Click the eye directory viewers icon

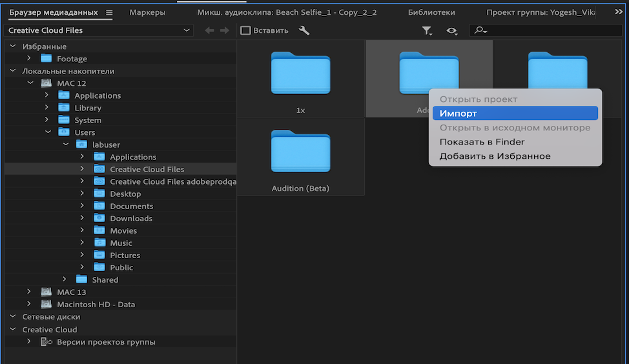(x=451, y=31)
